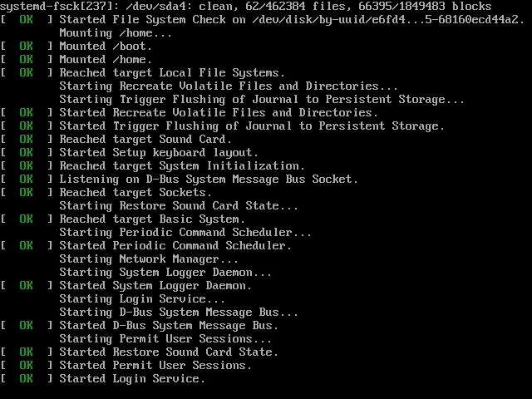Screen dimensions: 532x399
Task: Click OK status beside 'Reached target Sockets'
Action: click(26, 192)
